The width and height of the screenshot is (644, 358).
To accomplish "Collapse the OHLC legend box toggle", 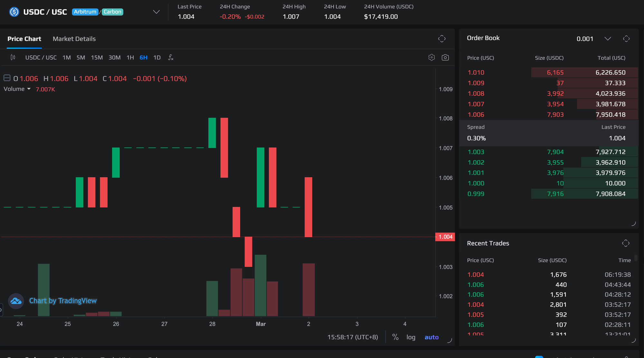I will pos(7,78).
